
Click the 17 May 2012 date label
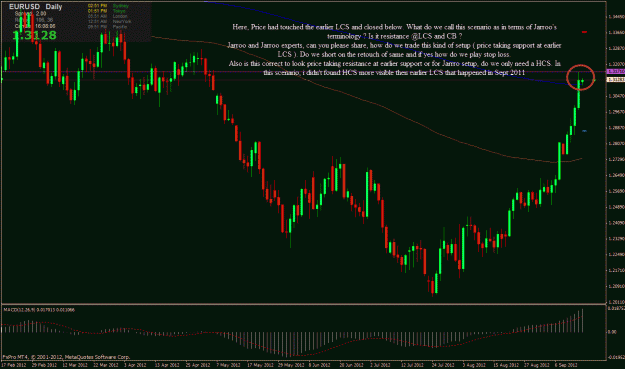pos(260,365)
